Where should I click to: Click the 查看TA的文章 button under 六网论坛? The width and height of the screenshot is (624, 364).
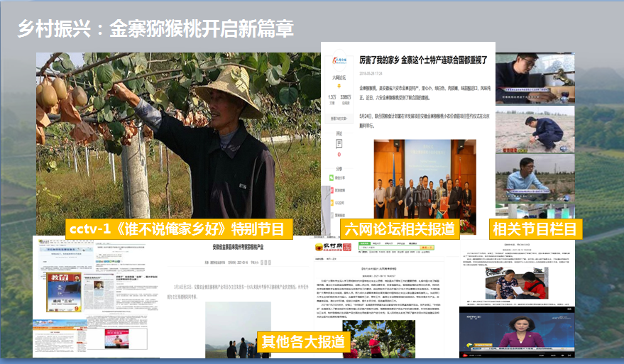coord(339,118)
